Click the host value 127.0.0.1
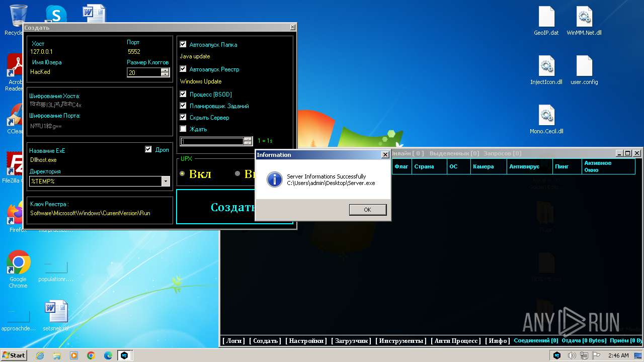 click(x=42, y=52)
